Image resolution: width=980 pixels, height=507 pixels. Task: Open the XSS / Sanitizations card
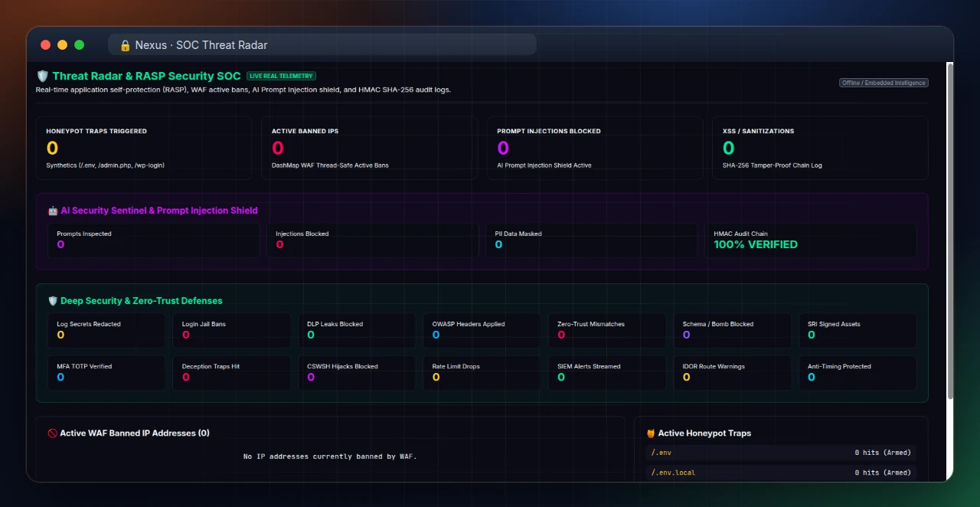(820, 148)
